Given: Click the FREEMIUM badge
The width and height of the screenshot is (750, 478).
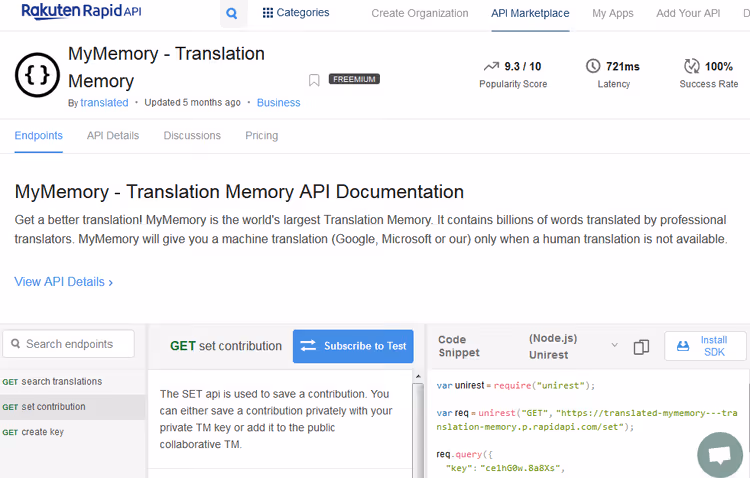Looking at the screenshot, I should pos(354,79).
